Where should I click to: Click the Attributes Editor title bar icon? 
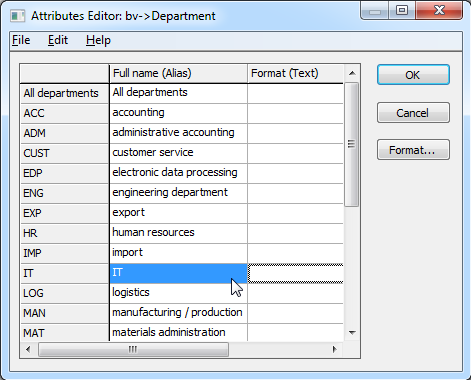(17, 16)
